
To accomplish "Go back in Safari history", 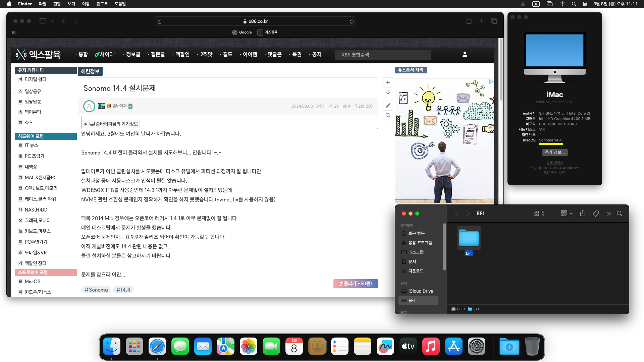I will coord(63,21).
